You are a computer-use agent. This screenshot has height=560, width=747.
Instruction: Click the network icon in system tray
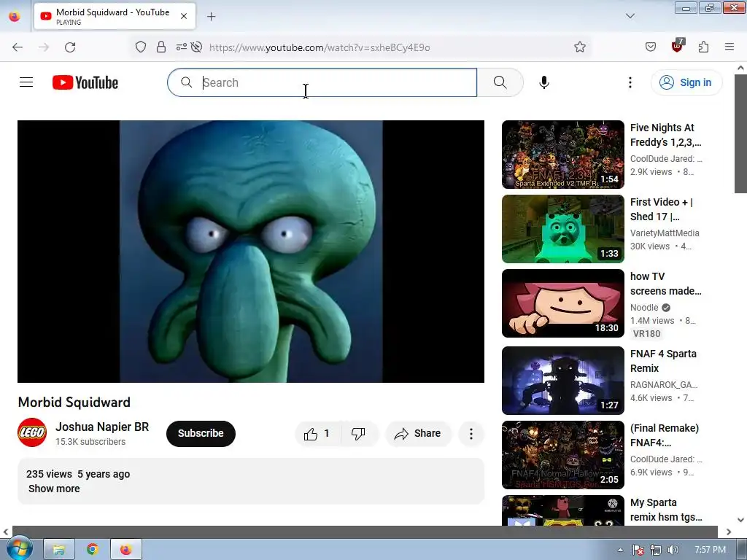click(x=656, y=550)
